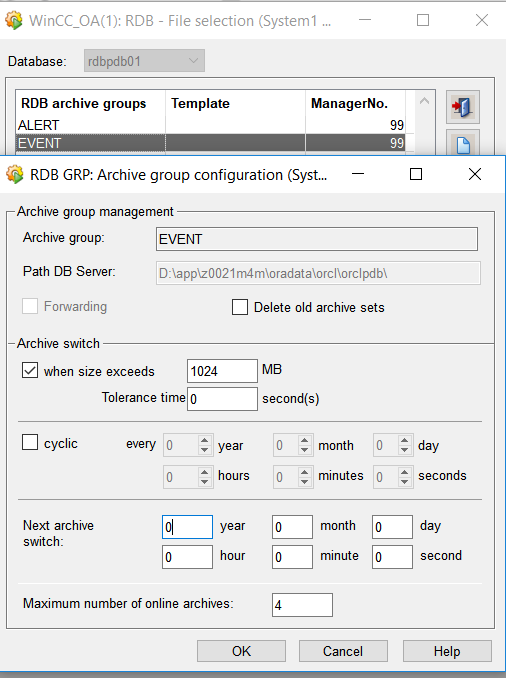Select the ALERT archive group row
The height and width of the screenshot is (678, 506).
tap(211, 125)
